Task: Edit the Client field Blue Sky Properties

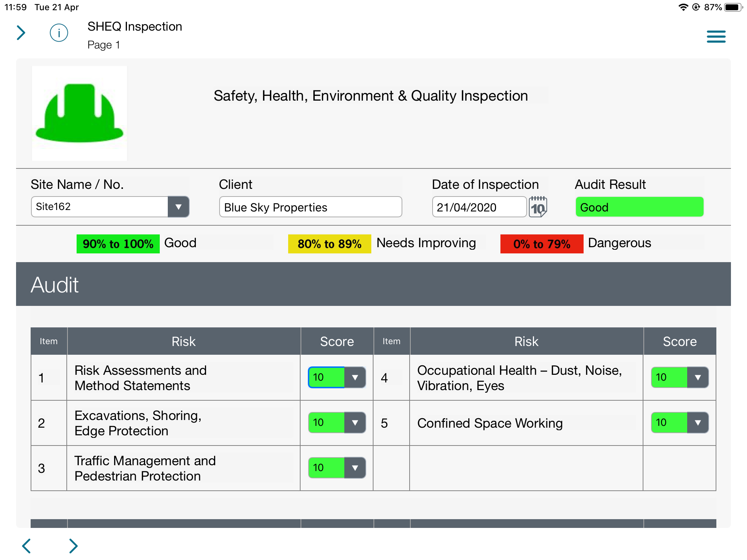Action: [x=310, y=207]
